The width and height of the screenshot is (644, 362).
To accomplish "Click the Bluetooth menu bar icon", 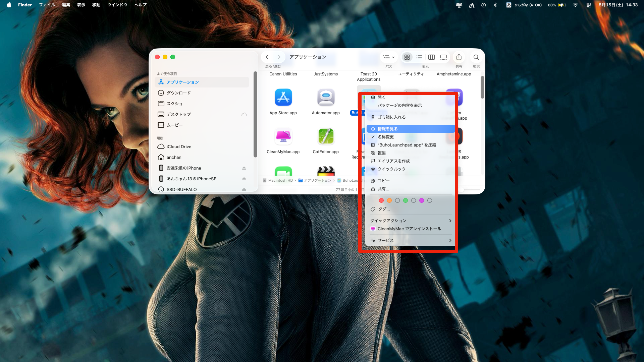I will [495, 5].
